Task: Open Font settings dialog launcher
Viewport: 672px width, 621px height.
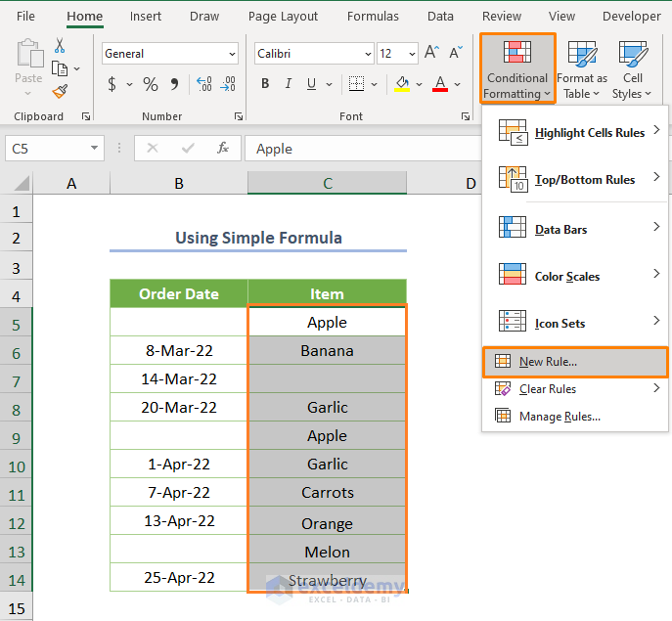Action: tap(466, 116)
